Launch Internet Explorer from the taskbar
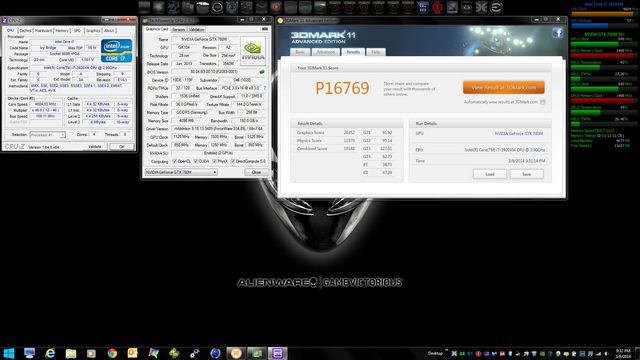Image resolution: width=640 pixels, height=360 pixels. pyautogui.click(x=50, y=353)
